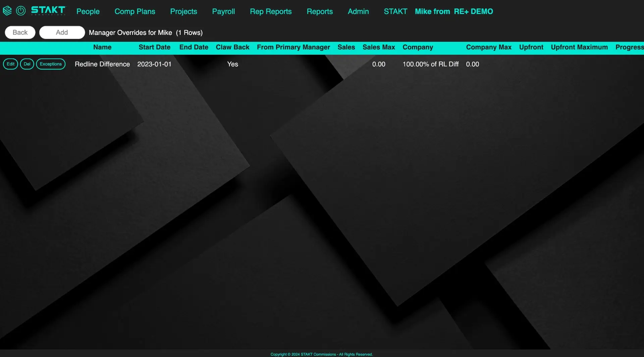Click the From Primary Manager column header
The width and height of the screenshot is (644, 357).
[293, 47]
